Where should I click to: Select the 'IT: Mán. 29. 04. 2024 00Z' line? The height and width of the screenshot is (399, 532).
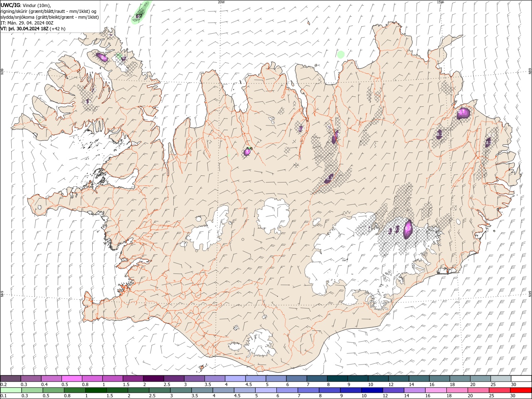pyautogui.click(x=27, y=23)
